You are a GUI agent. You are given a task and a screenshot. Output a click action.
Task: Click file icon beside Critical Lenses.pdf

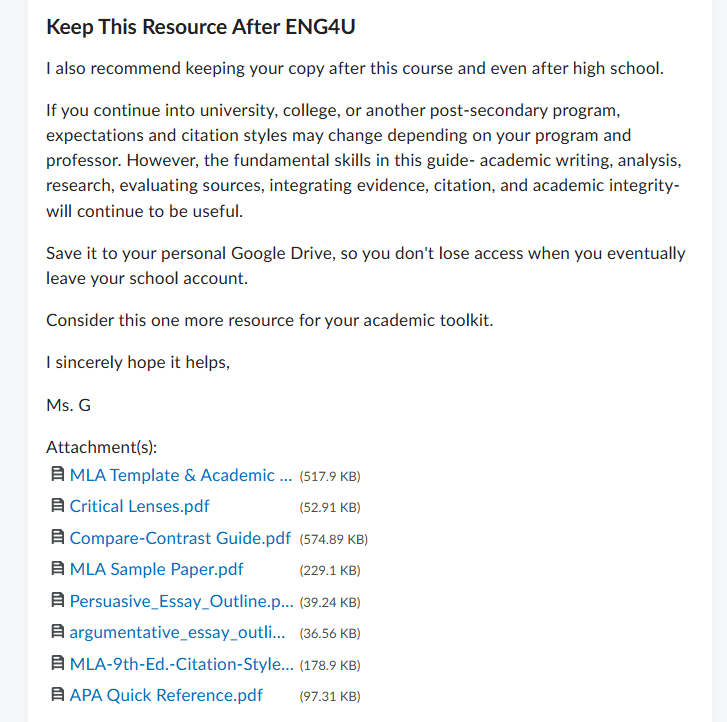pos(57,505)
